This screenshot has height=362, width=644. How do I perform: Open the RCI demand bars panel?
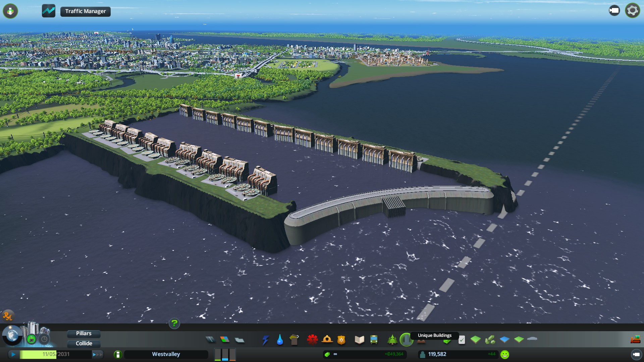[225, 354]
